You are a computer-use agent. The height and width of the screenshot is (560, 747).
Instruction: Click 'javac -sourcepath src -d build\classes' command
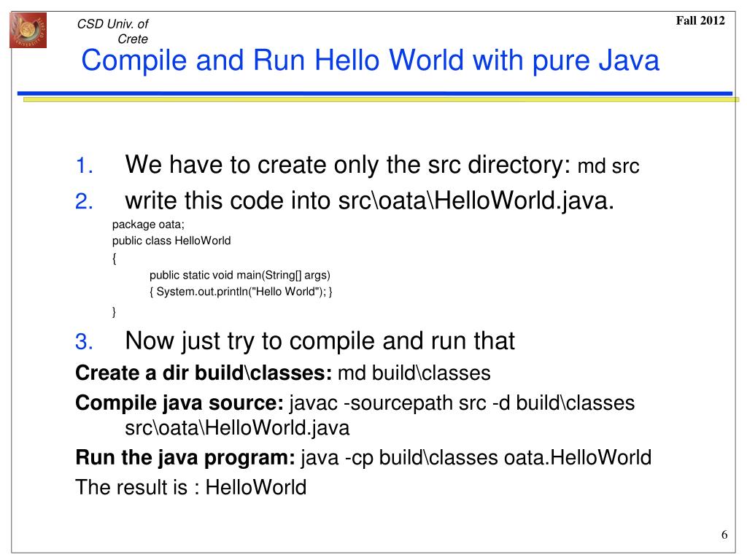[462, 402]
